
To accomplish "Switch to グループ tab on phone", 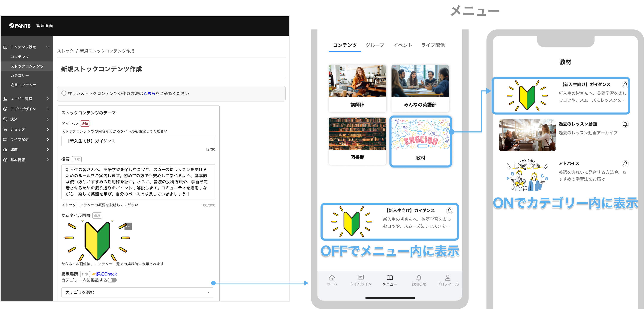I will click(375, 45).
